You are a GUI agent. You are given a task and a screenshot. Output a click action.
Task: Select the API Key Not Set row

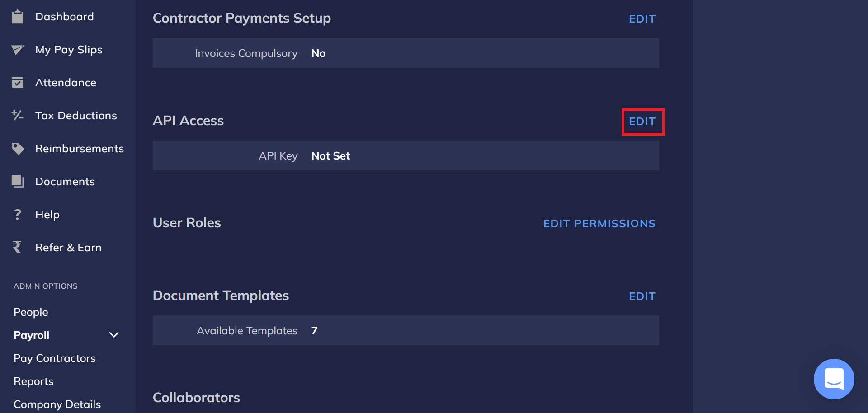(406, 156)
